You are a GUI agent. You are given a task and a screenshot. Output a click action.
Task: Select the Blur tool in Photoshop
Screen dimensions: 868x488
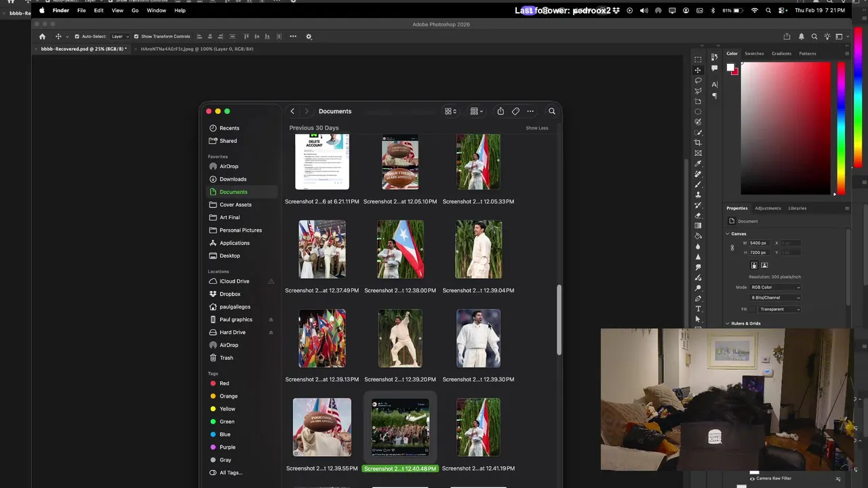point(698,247)
